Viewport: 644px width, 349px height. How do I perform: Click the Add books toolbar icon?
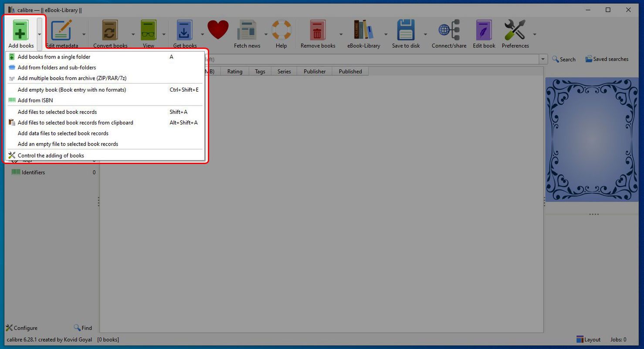click(21, 31)
